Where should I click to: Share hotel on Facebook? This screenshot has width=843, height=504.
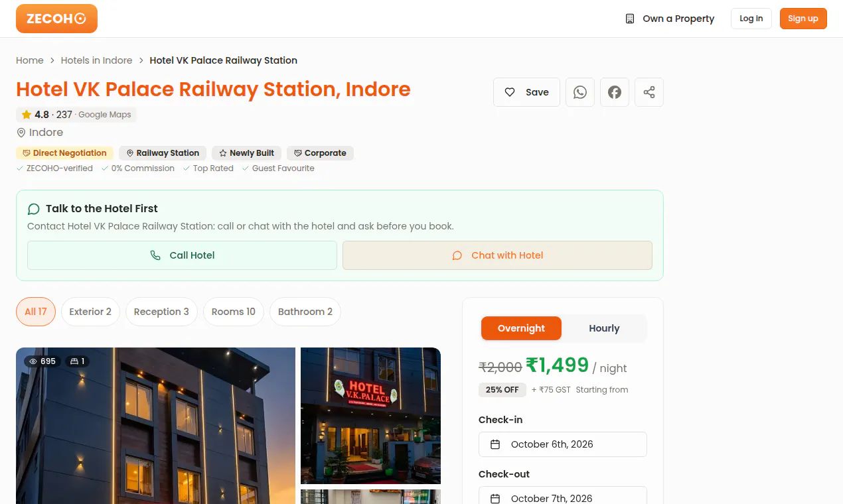click(x=615, y=92)
